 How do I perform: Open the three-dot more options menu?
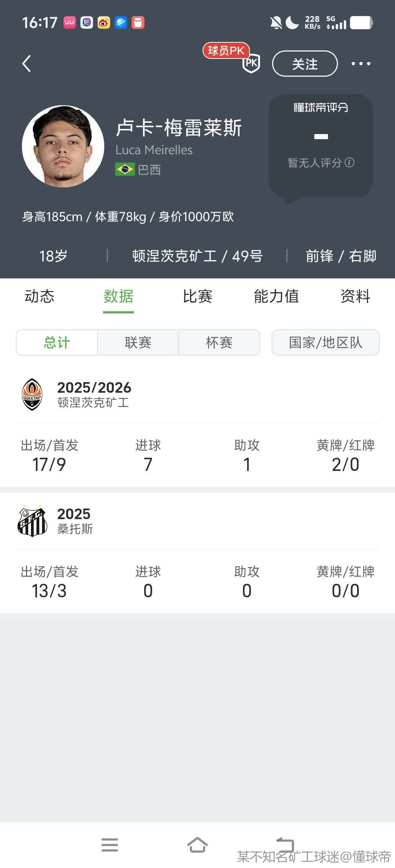point(361,64)
